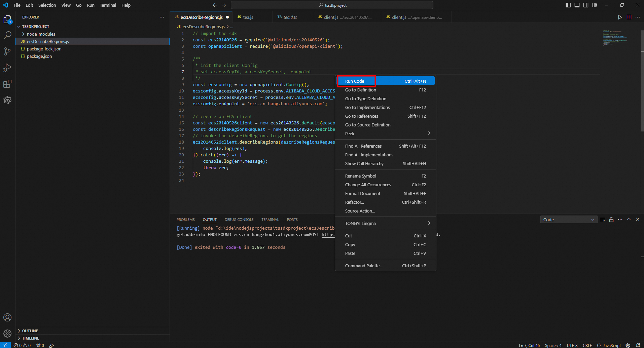Viewport: 644px width, 348px height.
Task: Open the Manage gear icon
Action: click(x=7, y=334)
